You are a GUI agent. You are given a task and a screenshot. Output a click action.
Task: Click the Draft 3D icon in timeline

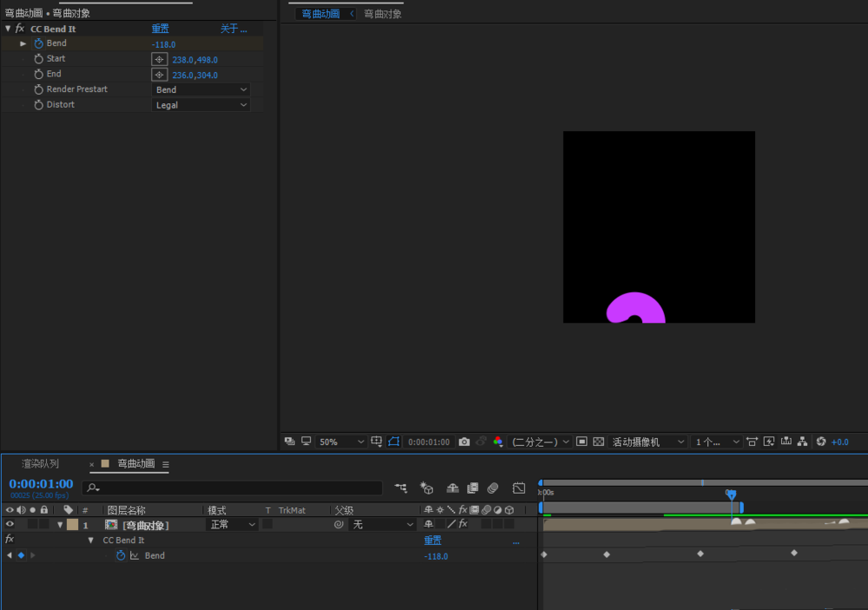pyautogui.click(x=426, y=488)
